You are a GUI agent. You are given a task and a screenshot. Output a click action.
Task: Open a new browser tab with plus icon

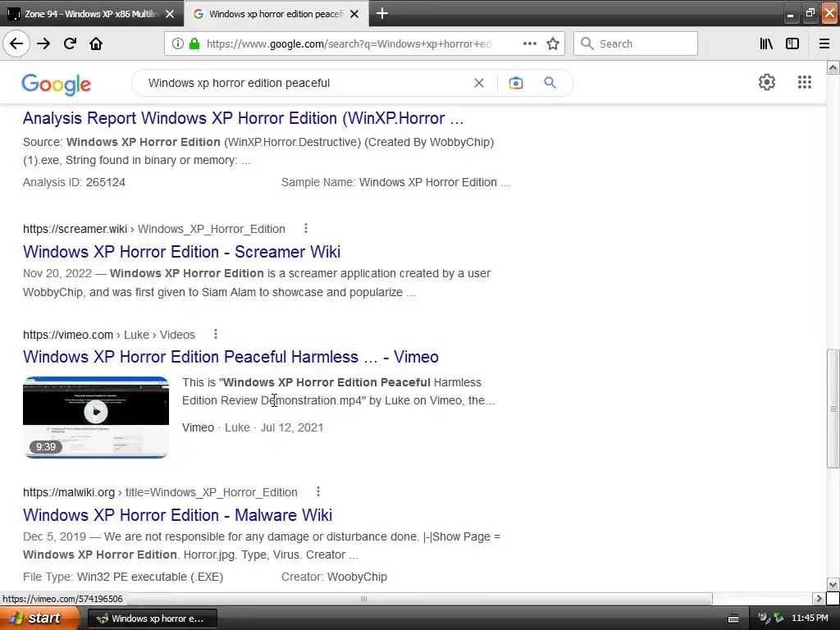[x=382, y=13]
